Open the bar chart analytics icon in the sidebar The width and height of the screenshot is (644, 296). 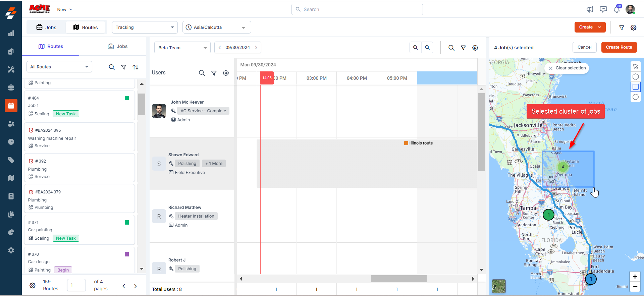[x=11, y=33]
